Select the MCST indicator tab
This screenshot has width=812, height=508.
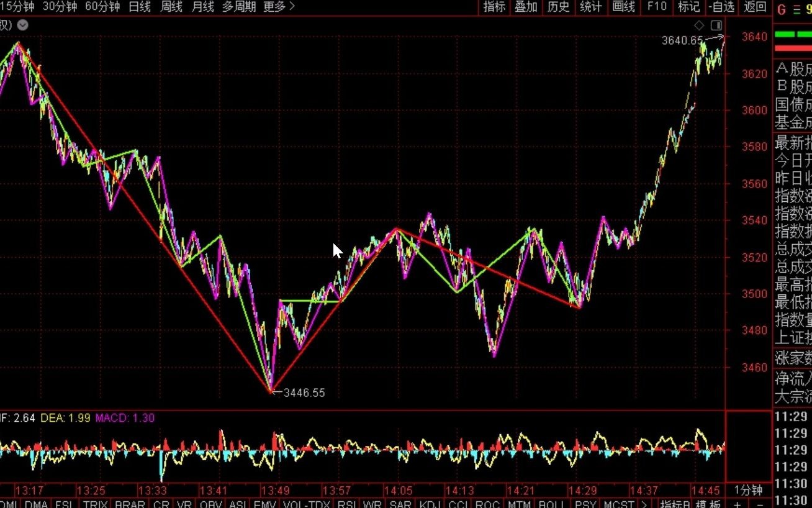(619, 504)
